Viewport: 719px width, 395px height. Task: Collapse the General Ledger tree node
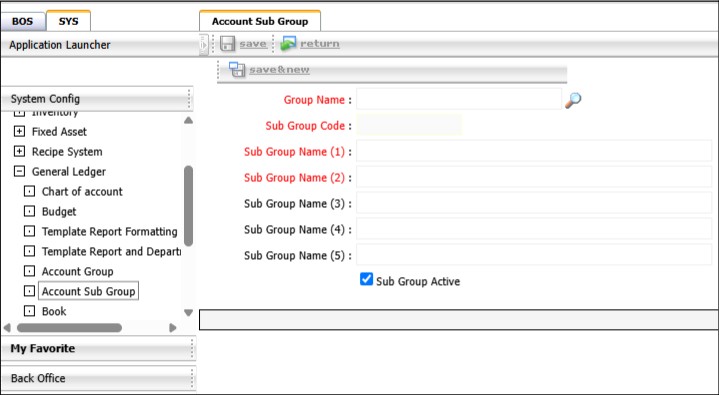tap(19, 172)
